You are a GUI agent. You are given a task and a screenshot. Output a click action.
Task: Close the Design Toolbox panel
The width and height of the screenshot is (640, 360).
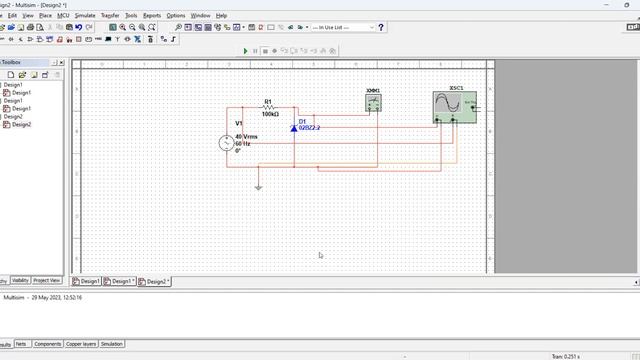coord(61,62)
